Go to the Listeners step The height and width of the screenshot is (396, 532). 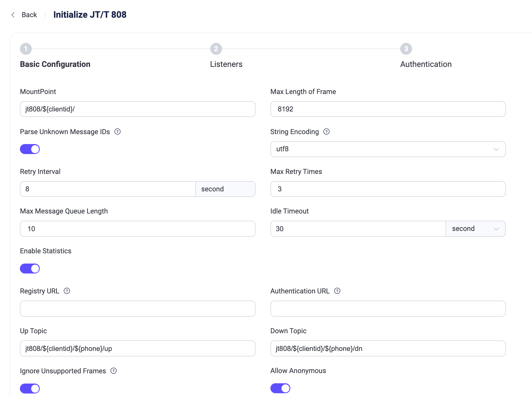click(226, 64)
